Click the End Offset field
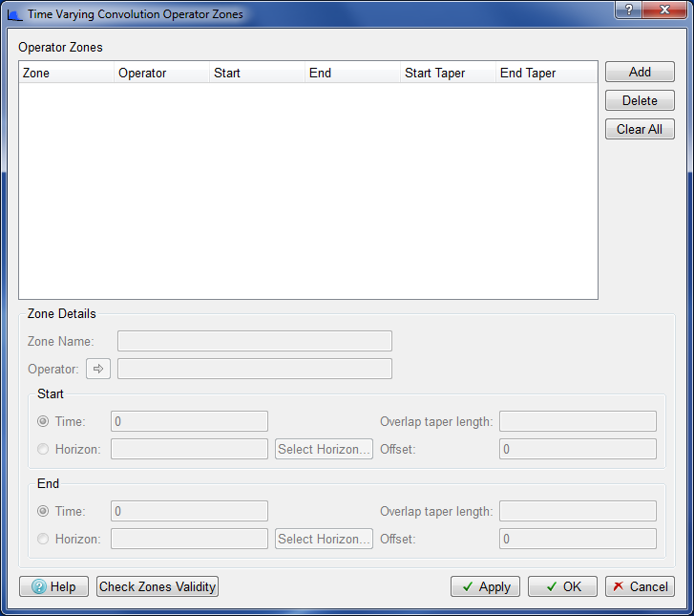 click(578, 539)
